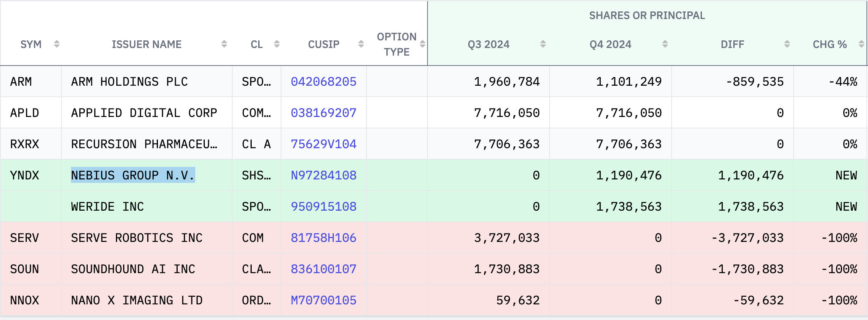Click NANO X IMAGING LTD issuer name
The width and height of the screenshot is (868, 320).
[137, 300]
